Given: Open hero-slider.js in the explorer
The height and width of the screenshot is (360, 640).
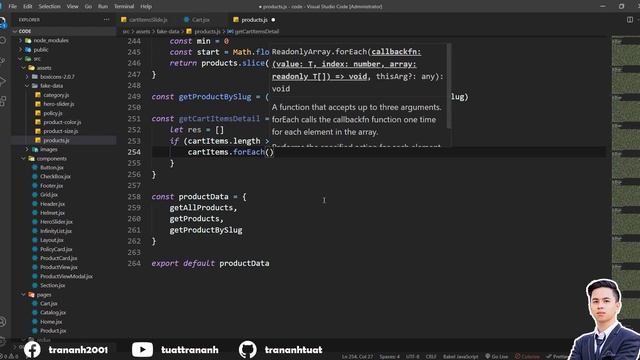Looking at the screenshot, I should coord(59,104).
